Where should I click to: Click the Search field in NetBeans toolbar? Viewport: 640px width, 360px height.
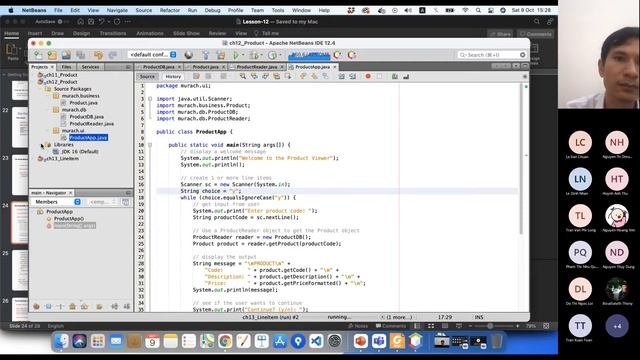pyautogui.click(x=491, y=55)
